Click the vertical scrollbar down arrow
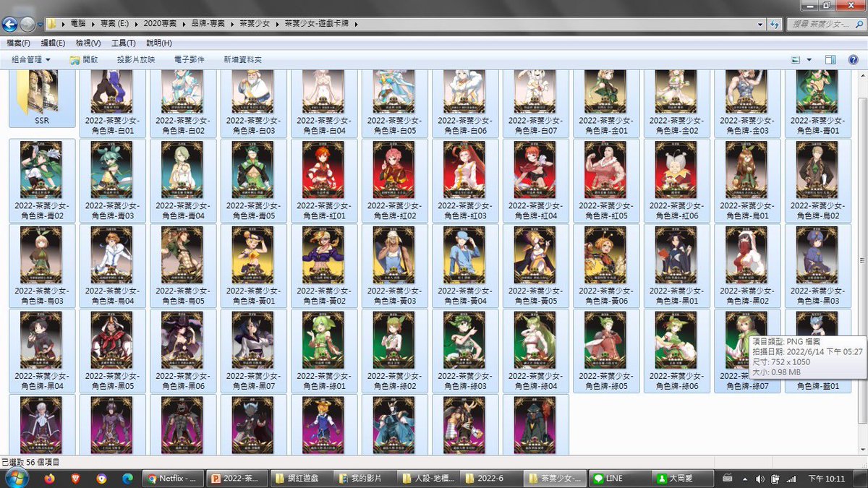Viewport: 868px width, 488px height. 861,450
